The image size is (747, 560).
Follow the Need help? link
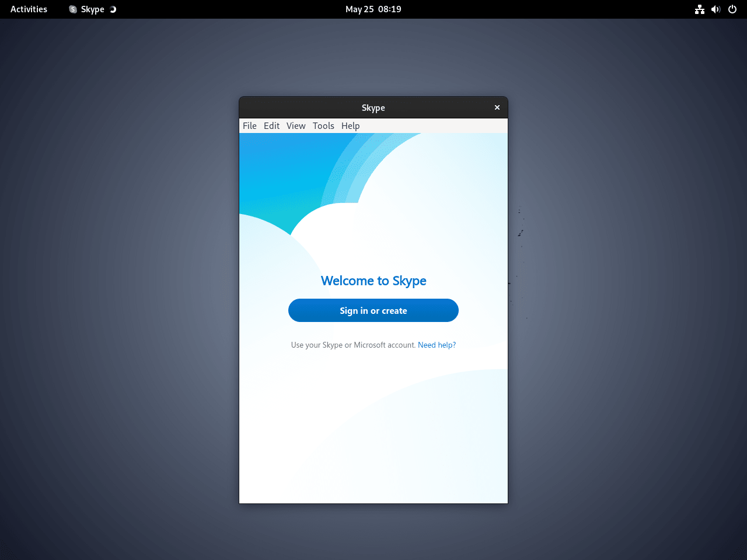click(437, 345)
